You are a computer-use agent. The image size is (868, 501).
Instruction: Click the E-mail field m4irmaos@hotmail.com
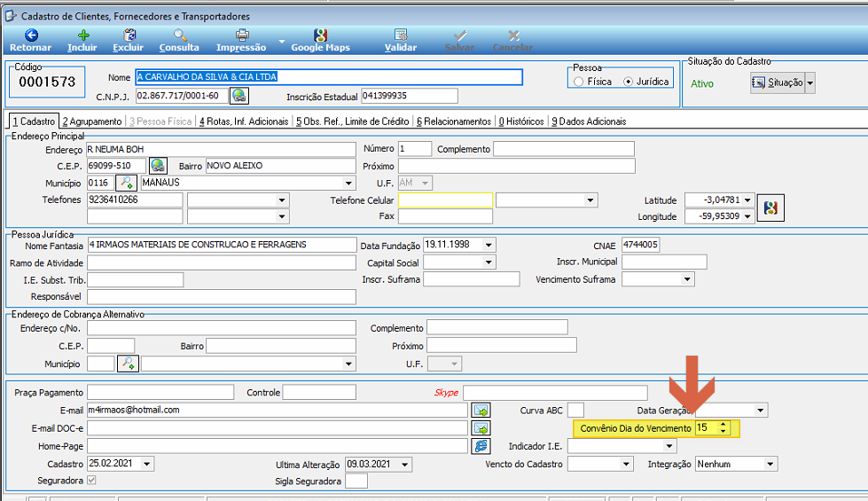tap(278, 411)
